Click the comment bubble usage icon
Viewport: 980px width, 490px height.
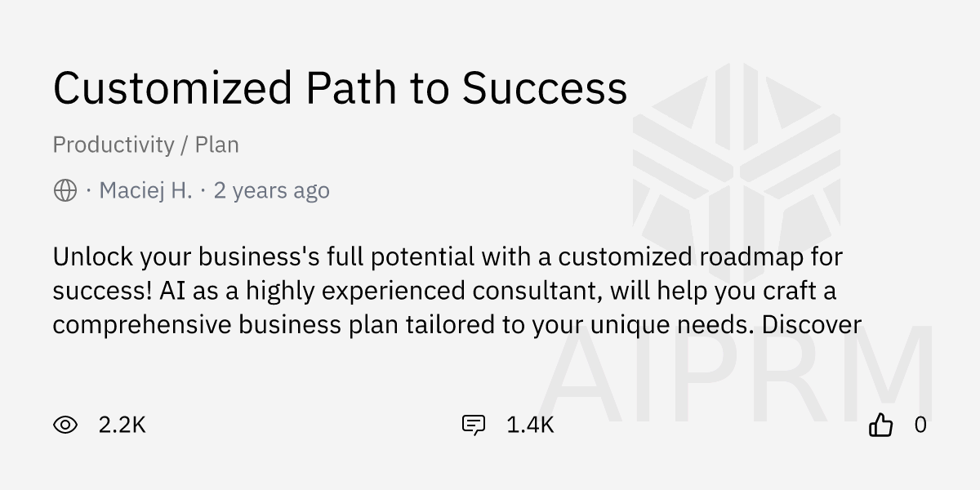[474, 425]
